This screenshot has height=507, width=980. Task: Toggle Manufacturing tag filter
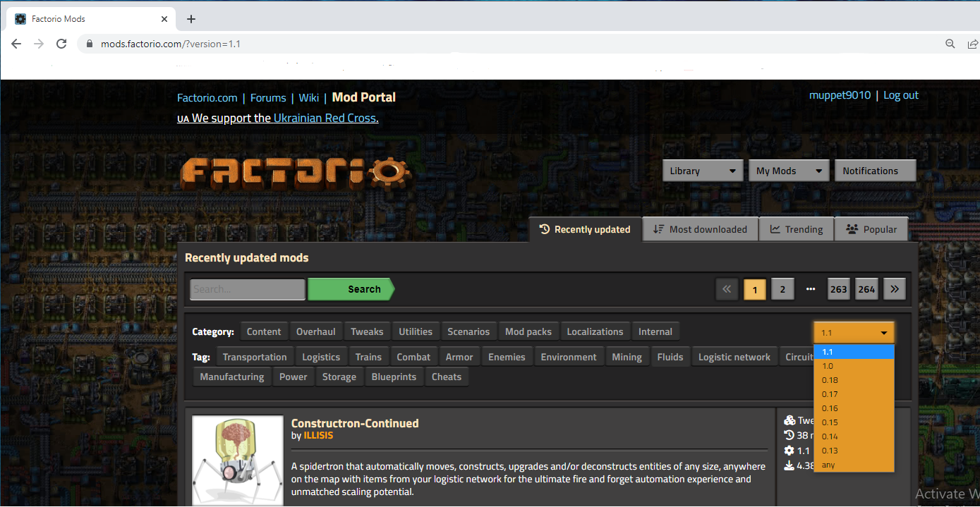click(232, 377)
